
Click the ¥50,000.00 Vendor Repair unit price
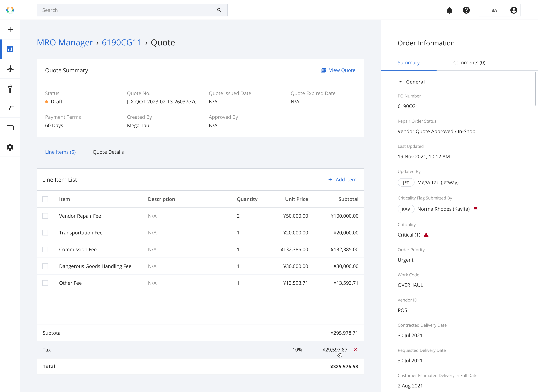[295, 216]
